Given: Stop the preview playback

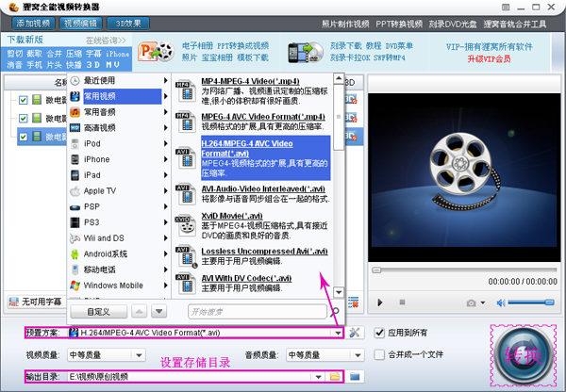Looking at the screenshot, I should [x=402, y=302].
